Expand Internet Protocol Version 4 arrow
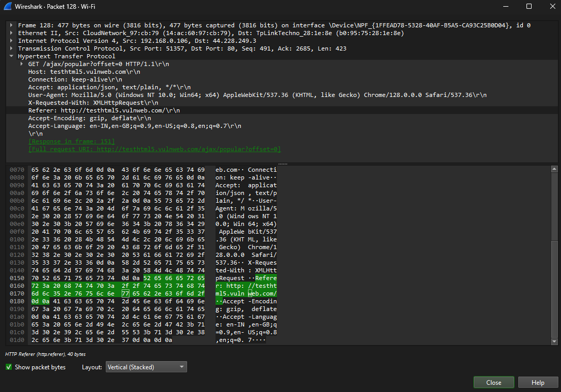 point(11,41)
